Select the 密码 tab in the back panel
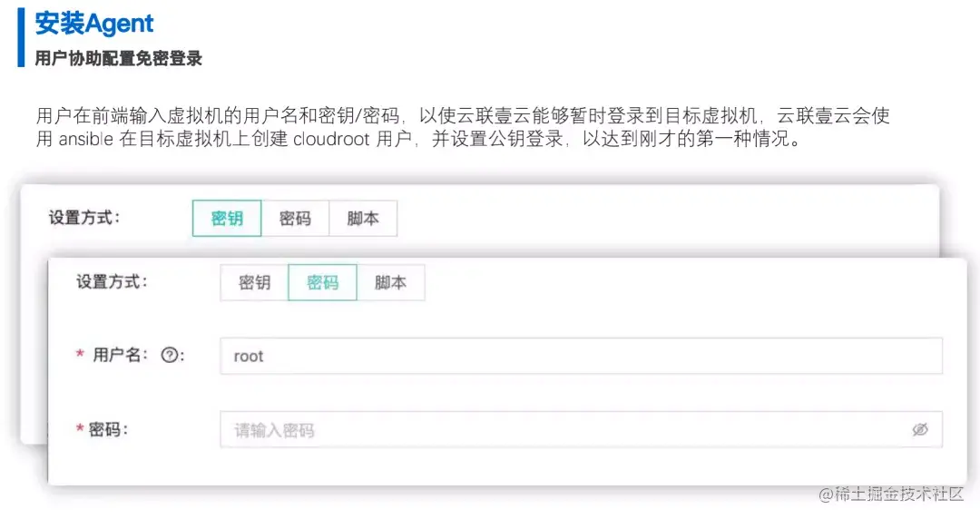 tap(295, 219)
